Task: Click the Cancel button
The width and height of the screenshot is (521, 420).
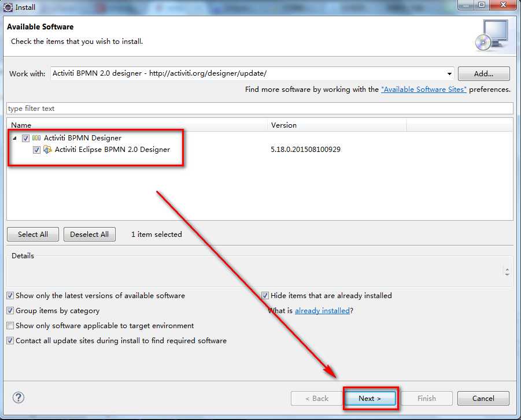Action: [x=483, y=399]
